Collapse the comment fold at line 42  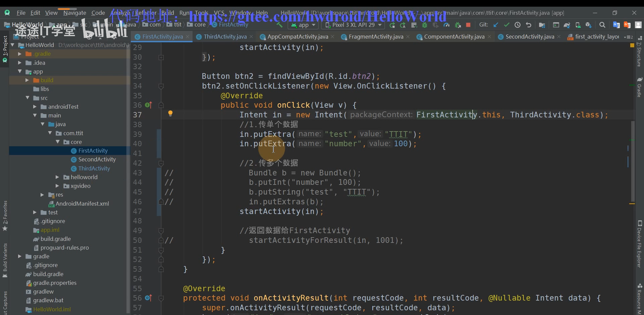161,163
